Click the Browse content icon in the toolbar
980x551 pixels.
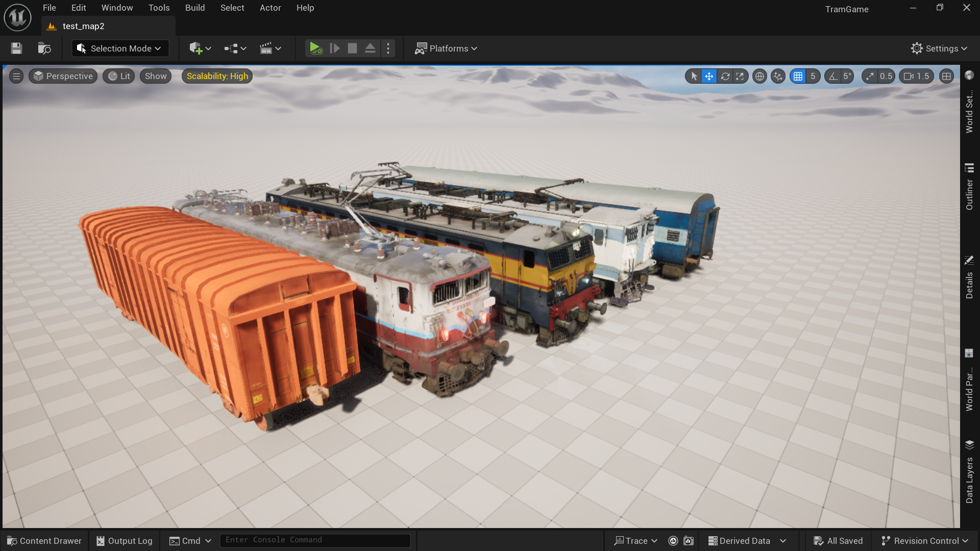point(44,48)
